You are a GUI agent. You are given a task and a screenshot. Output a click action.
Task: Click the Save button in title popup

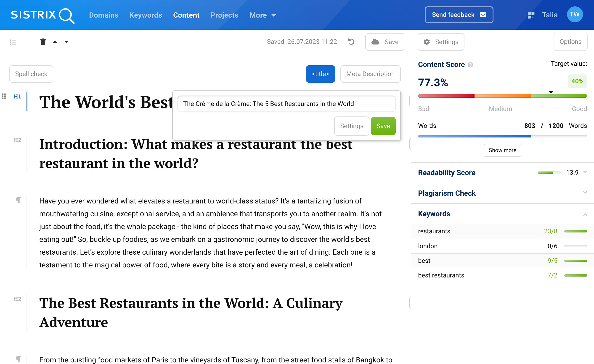click(383, 126)
